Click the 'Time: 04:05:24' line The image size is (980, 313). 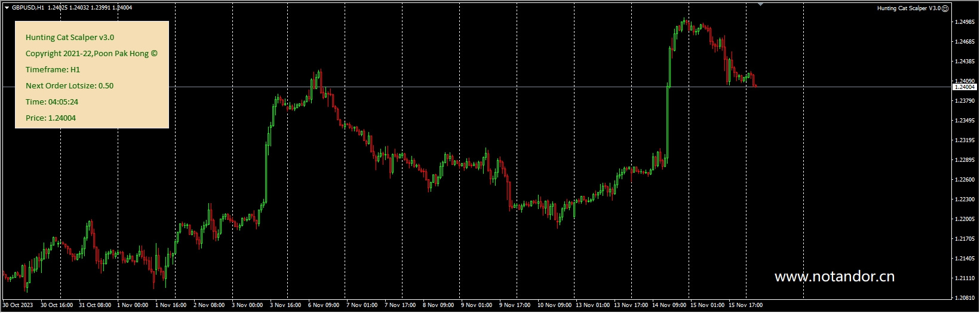point(52,102)
